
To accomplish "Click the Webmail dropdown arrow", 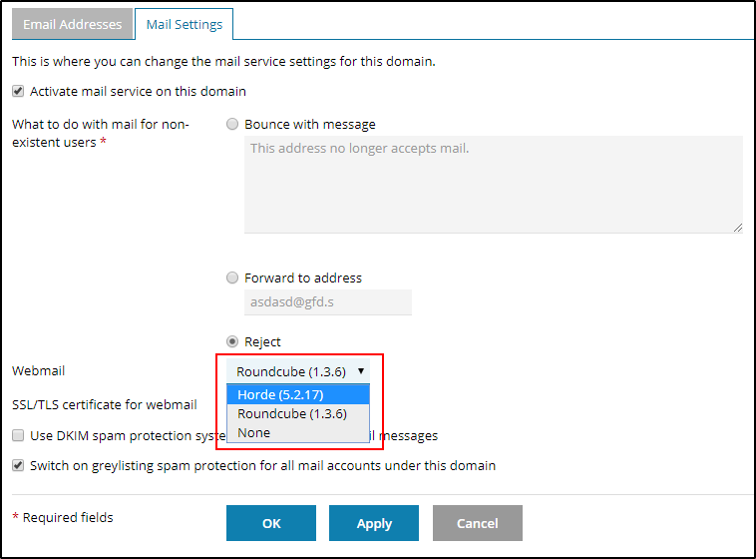I will click(360, 370).
